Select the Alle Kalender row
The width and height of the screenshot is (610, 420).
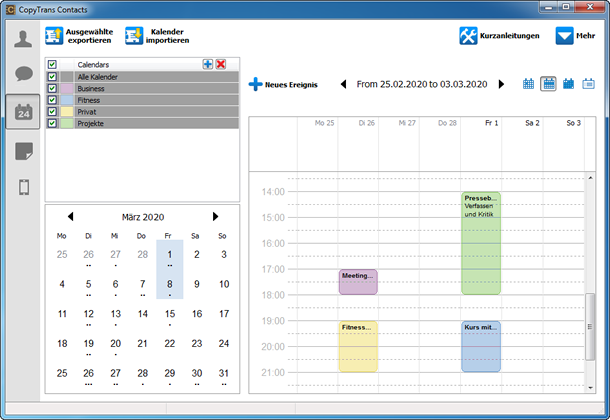[142, 77]
